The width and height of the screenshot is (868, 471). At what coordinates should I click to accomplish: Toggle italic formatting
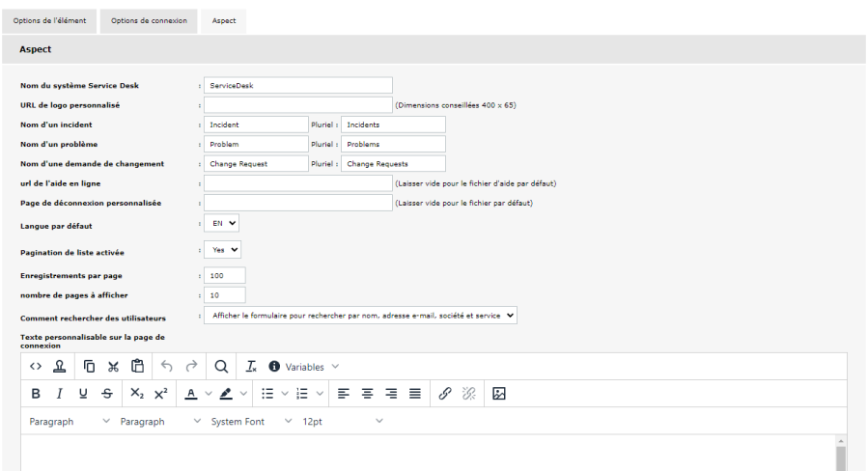(x=59, y=394)
